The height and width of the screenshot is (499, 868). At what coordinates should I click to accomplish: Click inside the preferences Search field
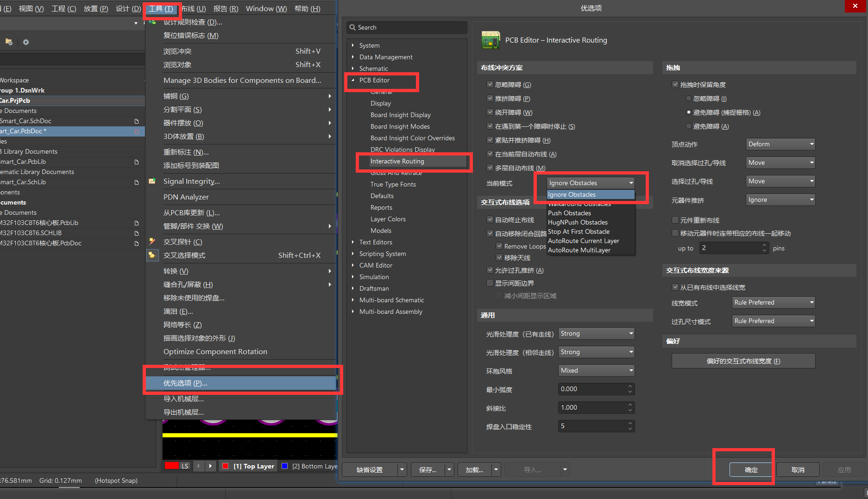pos(407,27)
